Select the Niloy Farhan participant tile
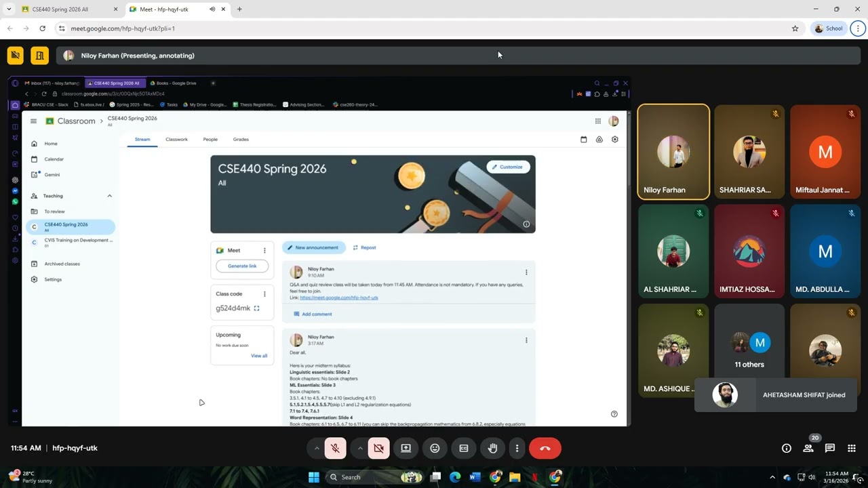 click(673, 152)
